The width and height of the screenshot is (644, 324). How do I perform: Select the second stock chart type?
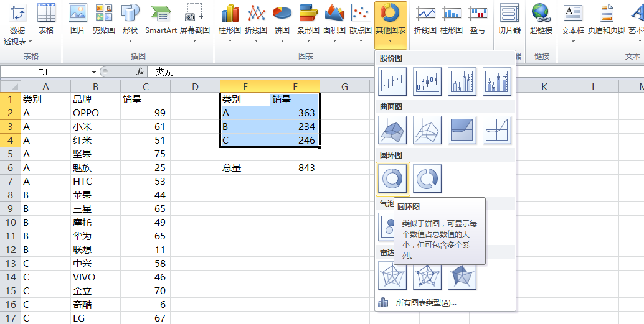(x=427, y=81)
